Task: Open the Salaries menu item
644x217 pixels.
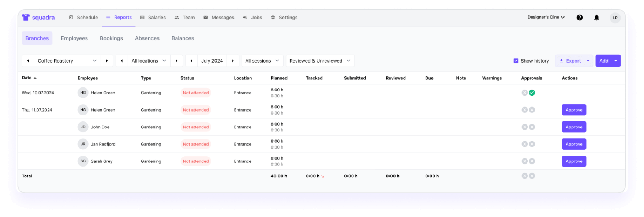Action: pyautogui.click(x=153, y=18)
